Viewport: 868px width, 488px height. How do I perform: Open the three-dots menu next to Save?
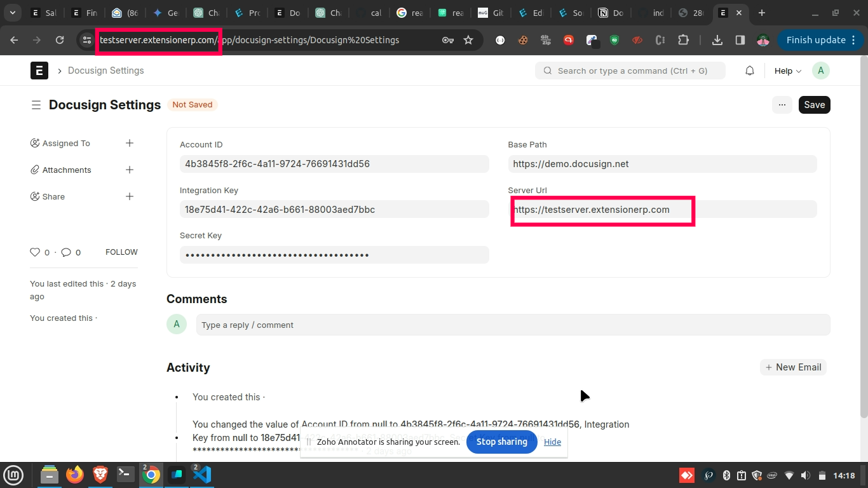point(782,105)
